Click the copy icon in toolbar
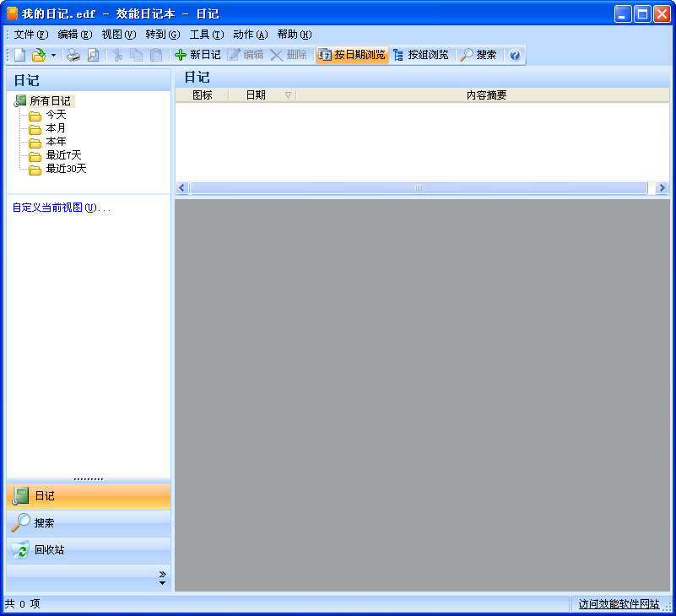The image size is (676, 616). [x=137, y=55]
